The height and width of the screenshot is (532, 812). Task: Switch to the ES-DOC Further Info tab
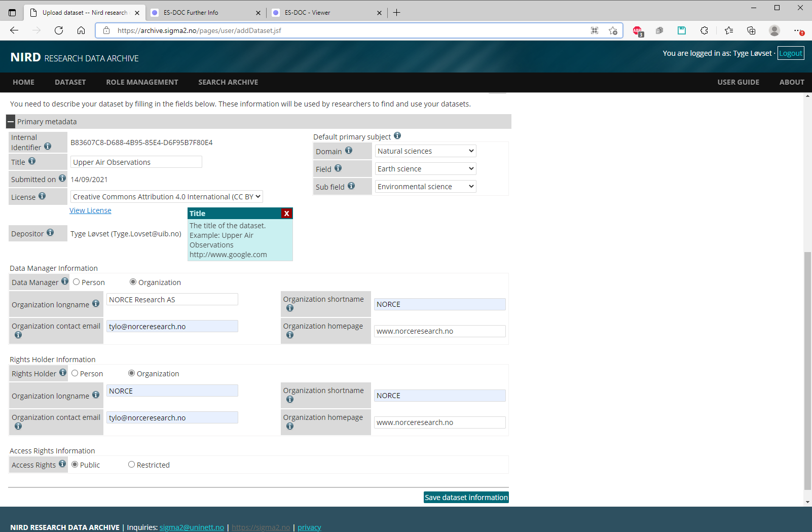click(192, 13)
